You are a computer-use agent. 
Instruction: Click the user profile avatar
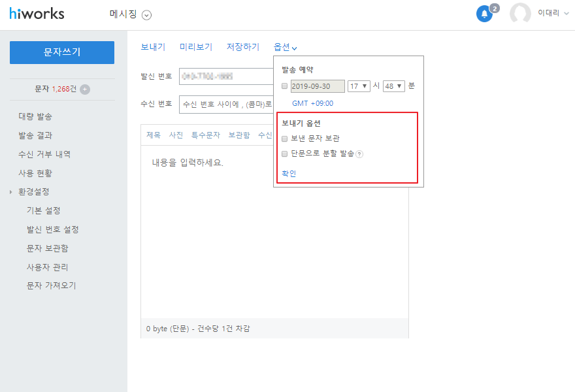click(x=520, y=14)
